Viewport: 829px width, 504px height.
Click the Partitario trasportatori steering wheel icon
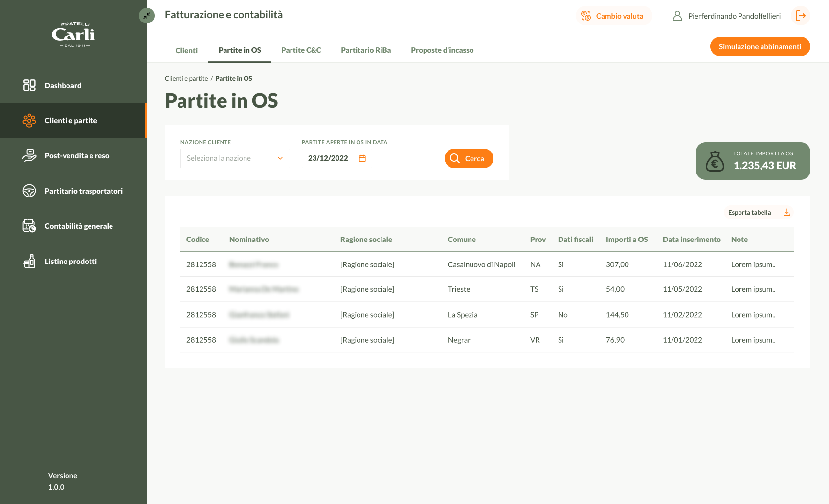[x=29, y=191]
